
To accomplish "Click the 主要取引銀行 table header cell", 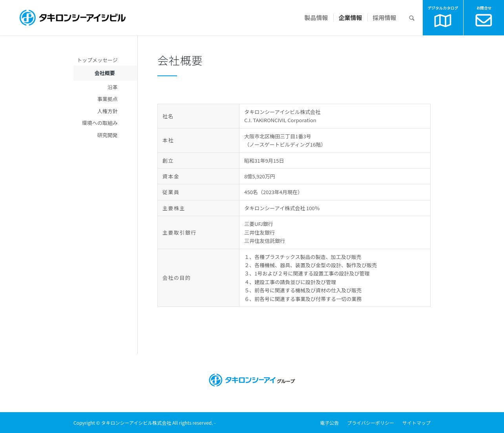I will pos(198,233).
